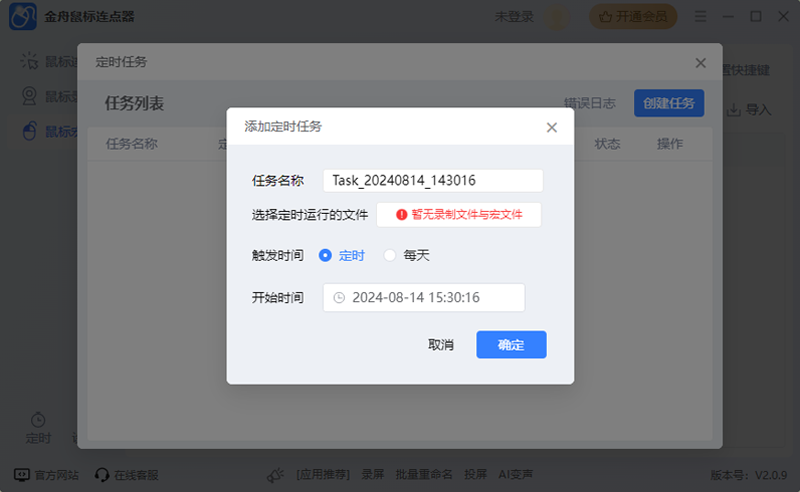Click the megaphone icon beside 应用推荐
Screen dimensions: 800x492
point(276,475)
